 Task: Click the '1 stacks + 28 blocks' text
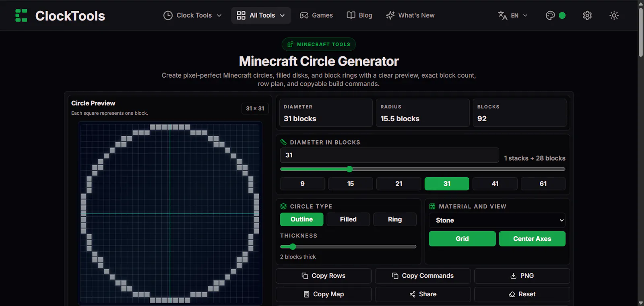tap(535, 158)
